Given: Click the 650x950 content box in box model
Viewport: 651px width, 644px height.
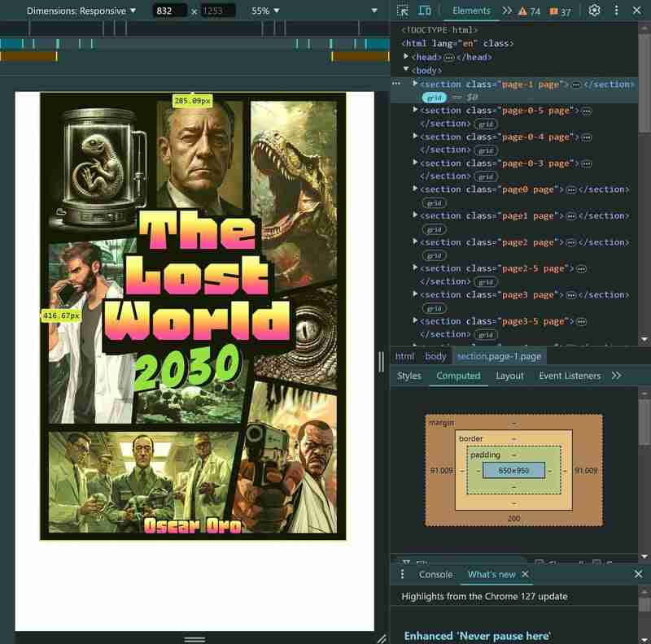Looking at the screenshot, I should pyautogui.click(x=513, y=471).
